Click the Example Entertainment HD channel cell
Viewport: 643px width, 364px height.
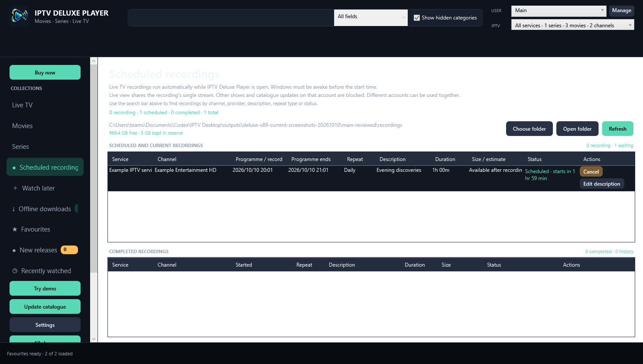pos(185,170)
